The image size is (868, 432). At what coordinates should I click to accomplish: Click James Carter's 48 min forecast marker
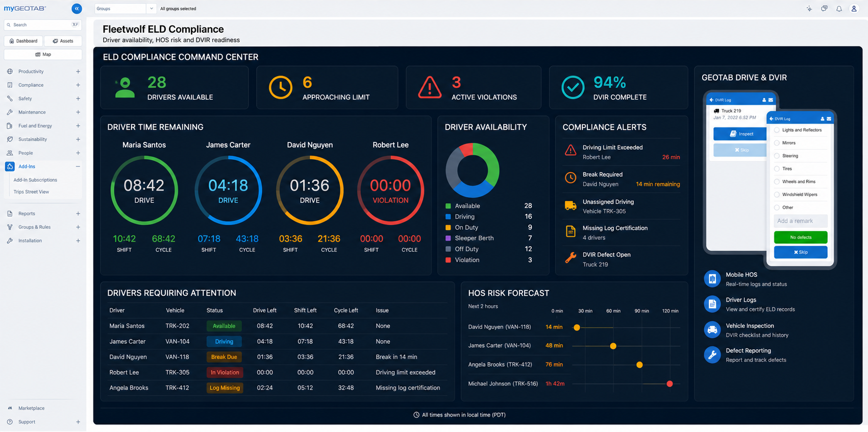point(613,346)
